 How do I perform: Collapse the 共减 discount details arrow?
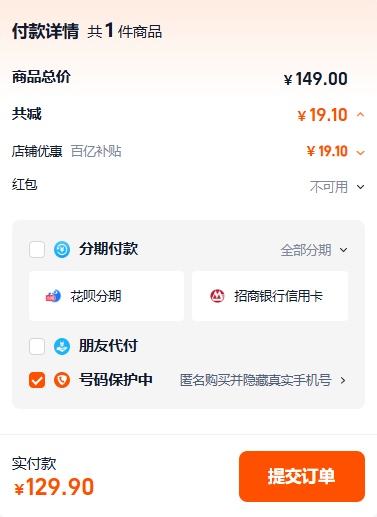coord(360,115)
